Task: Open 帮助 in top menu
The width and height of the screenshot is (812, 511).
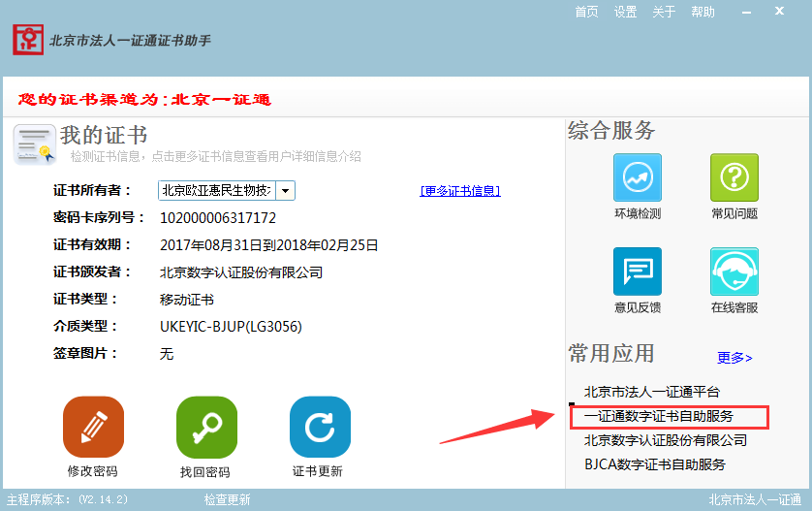Action: [703, 12]
